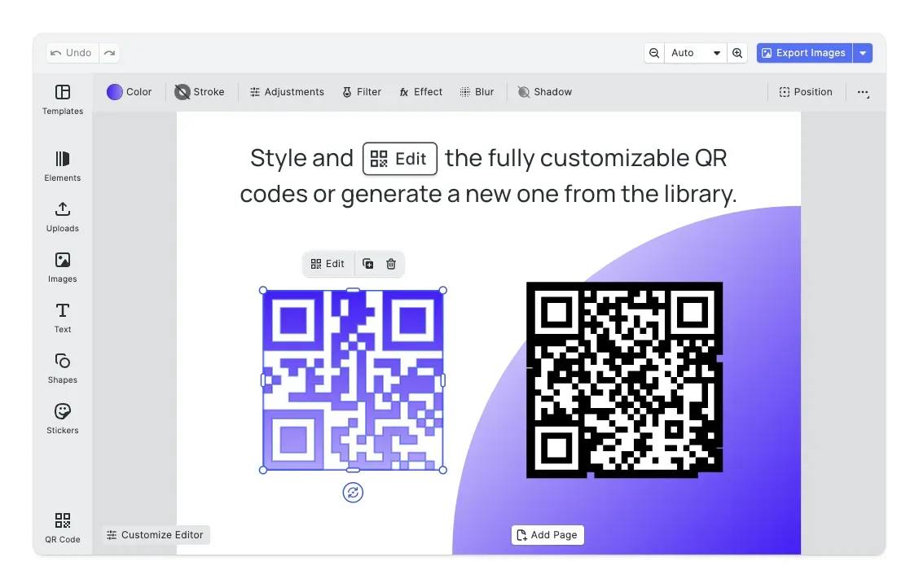
Task: Open Shadow settings
Action: (544, 92)
